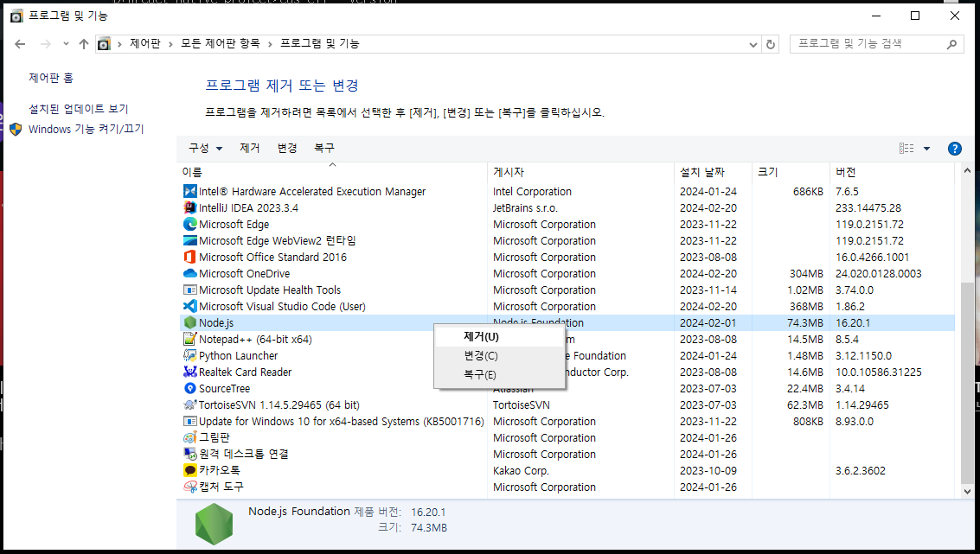
Task: Click the 모든 제어판 항목 breadcrumb
Action: pos(220,44)
